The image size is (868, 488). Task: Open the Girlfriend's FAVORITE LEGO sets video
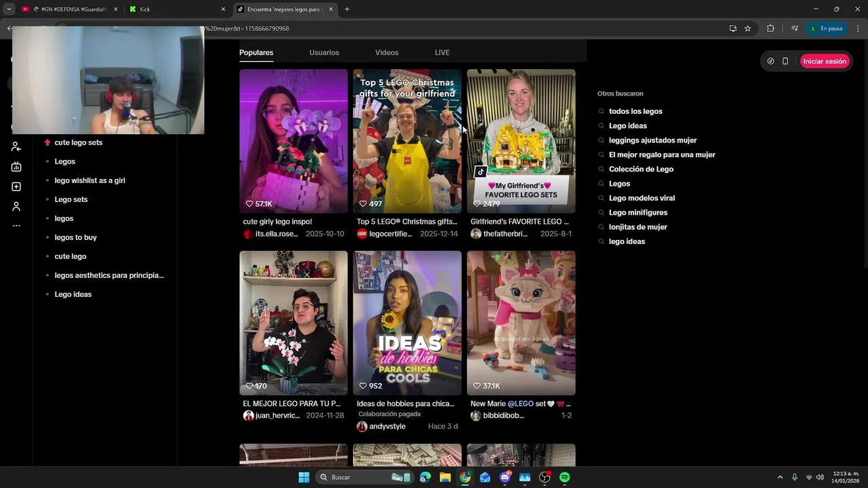[x=521, y=141]
